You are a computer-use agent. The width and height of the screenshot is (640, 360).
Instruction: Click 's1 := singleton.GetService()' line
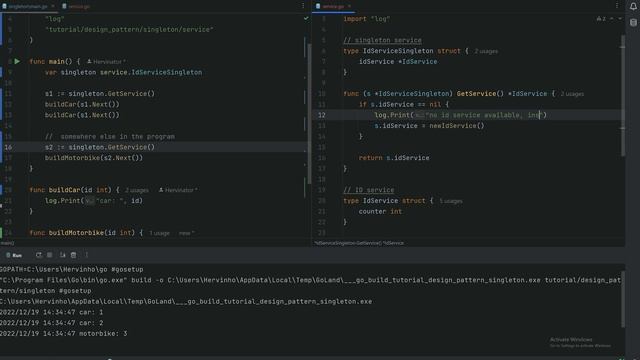(100, 94)
